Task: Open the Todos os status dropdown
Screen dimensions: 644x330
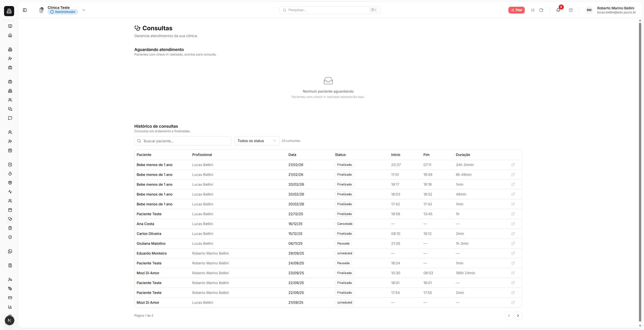Action: [x=257, y=141]
